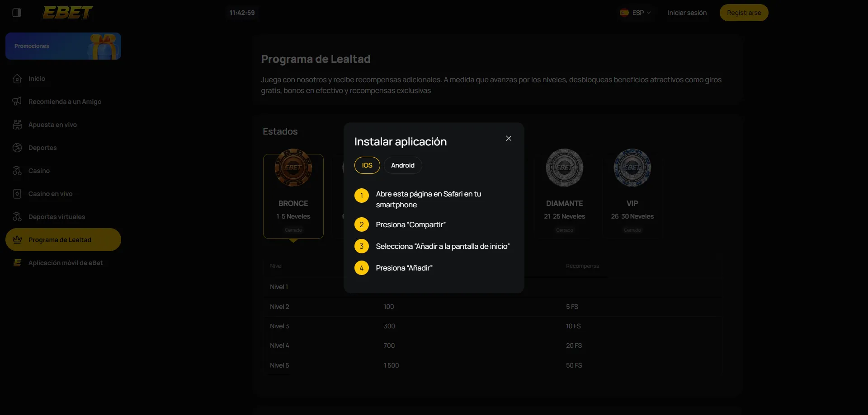This screenshot has width=868, height=415.
Task: Click the 50 FS reward cell
Action: [x=574, y=365]
